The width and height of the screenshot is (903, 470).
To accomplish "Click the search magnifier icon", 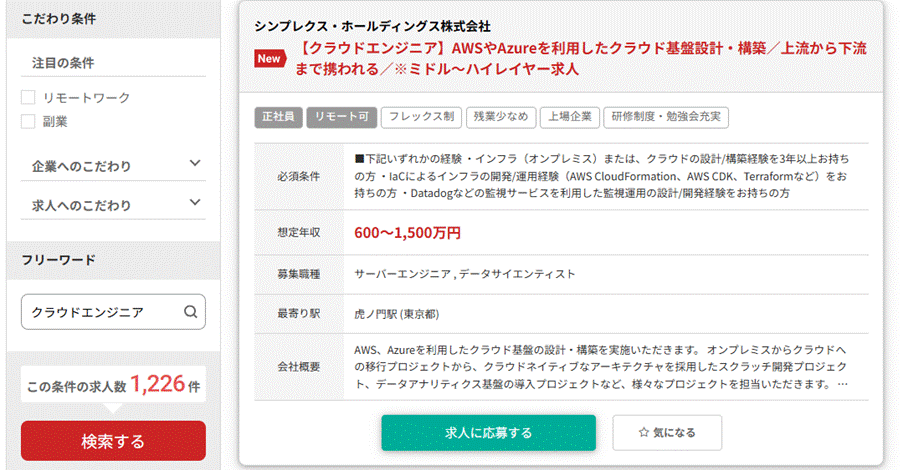I will [x=190, y=312].
